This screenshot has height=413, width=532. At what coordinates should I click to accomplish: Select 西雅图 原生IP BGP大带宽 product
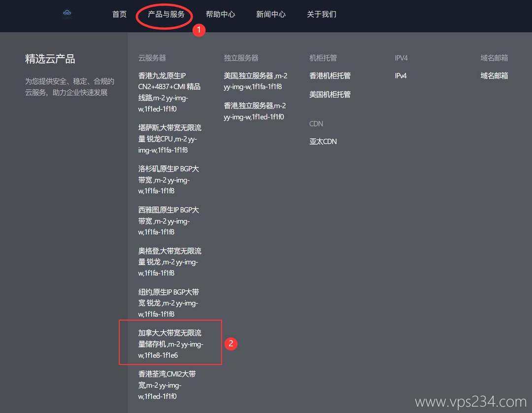pyautogui.click(x=168, y=221)
